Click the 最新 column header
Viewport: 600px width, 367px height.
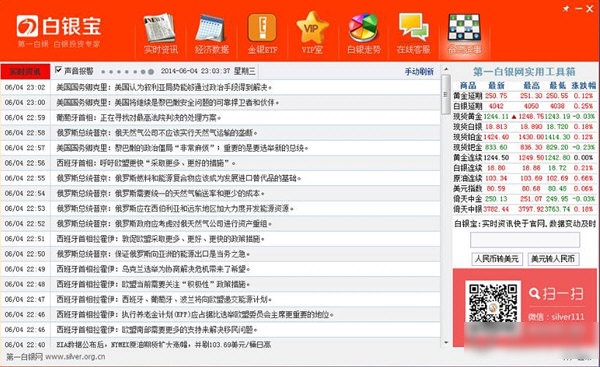pos(496,85)
